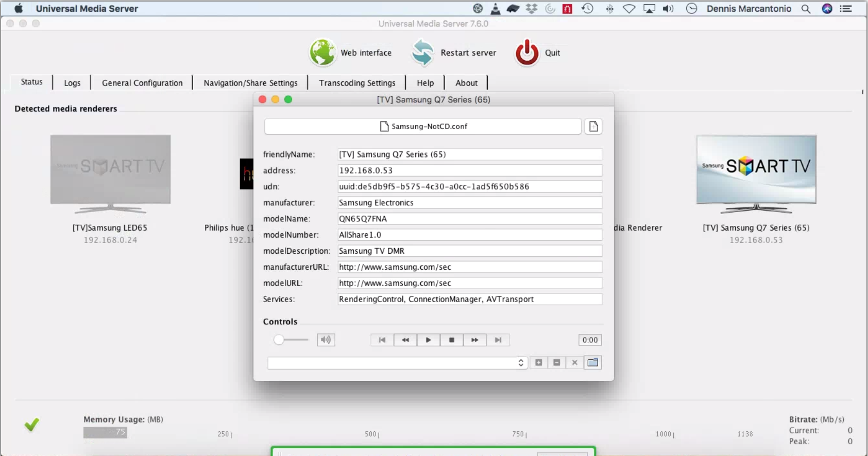Open the Bluetooth menu bar icon
This screenshot has width=868, height=456.
609,9
